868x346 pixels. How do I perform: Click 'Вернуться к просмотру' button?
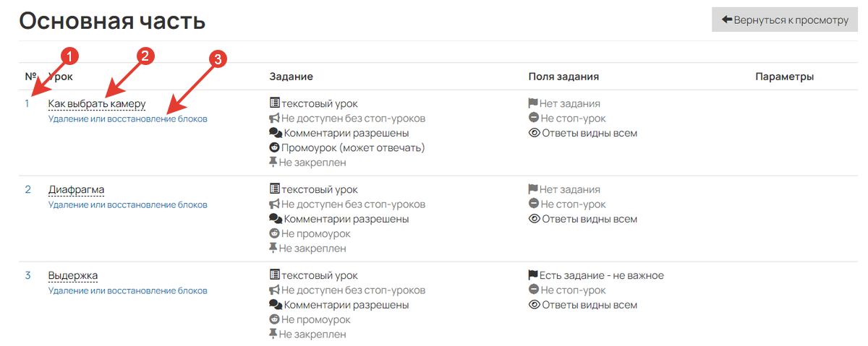[x=785, y=20]
